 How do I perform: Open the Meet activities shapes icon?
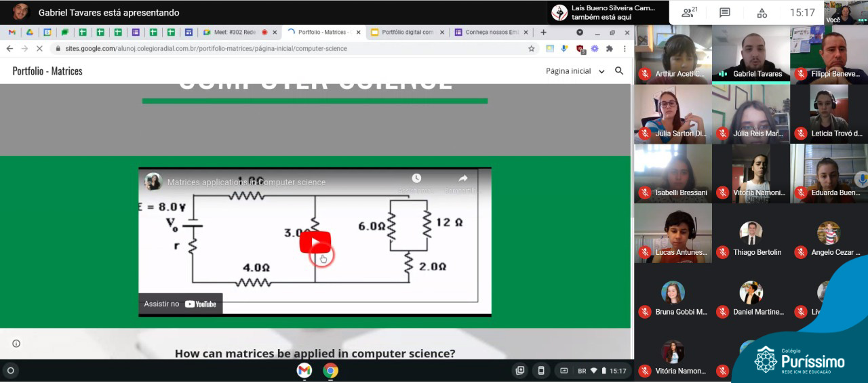pos(762,12)
